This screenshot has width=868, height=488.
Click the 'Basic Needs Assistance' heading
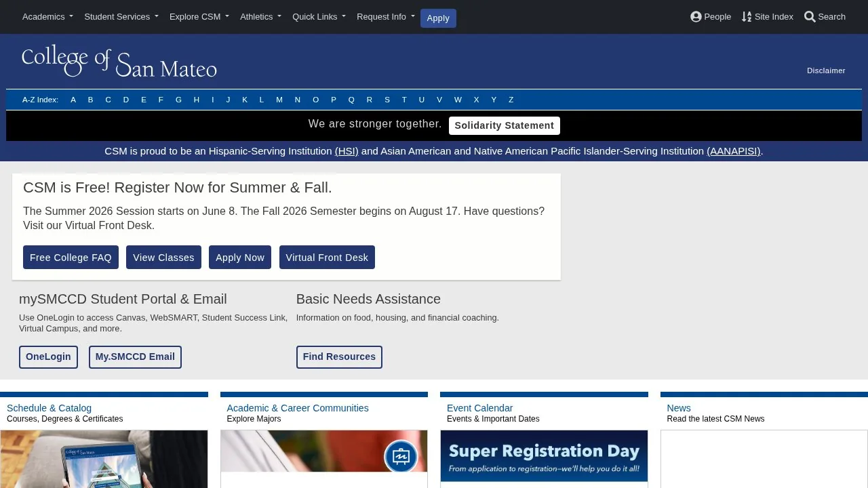tap(368, 299)
